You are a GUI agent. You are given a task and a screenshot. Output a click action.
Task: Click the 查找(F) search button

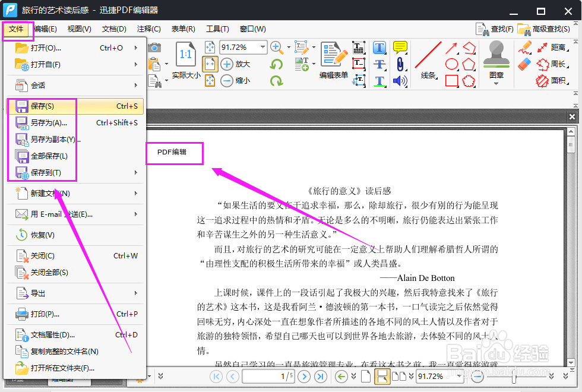click(x=495, y=29)
